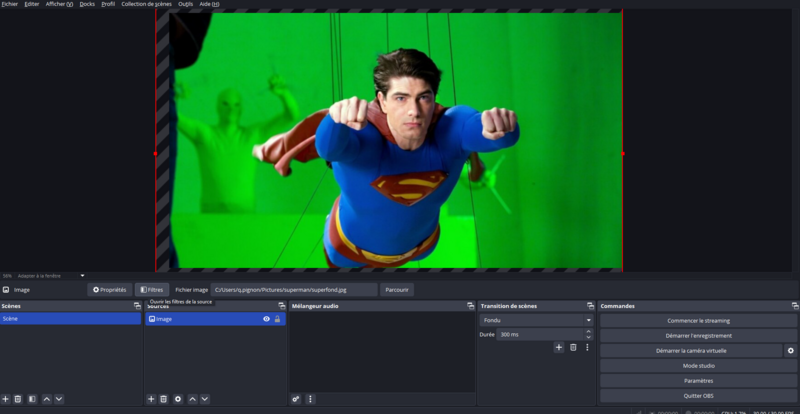Undock the Sources panel
Viewport: 800px width, 414px height.
(282, 306)
